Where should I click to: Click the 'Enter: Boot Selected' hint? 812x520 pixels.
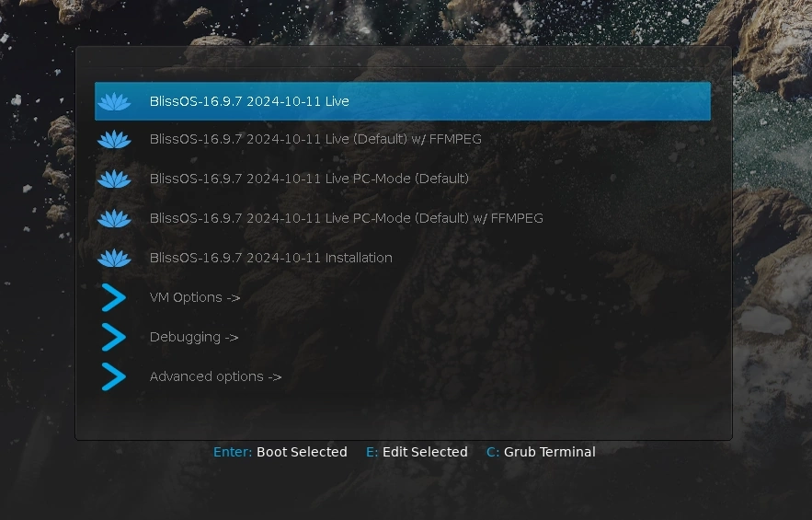click(280, 452)
